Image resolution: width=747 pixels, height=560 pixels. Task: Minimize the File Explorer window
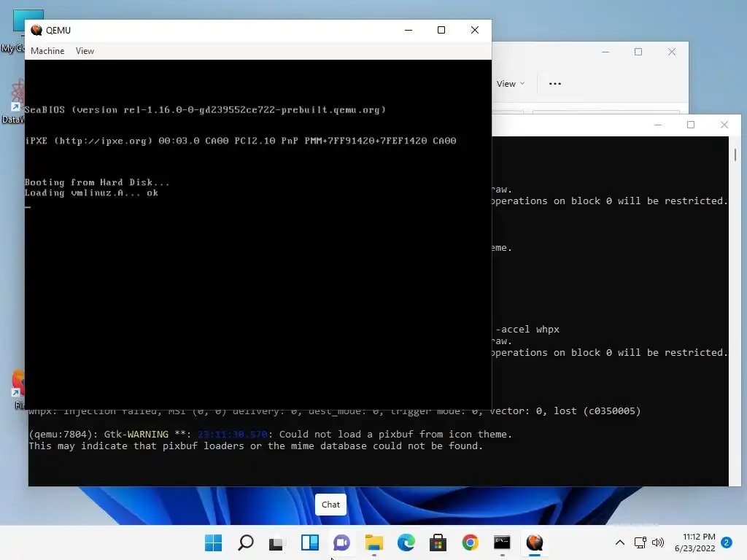point(605,52)
